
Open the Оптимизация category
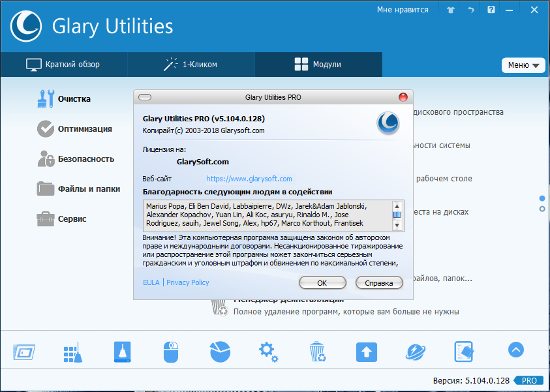pyautogui.click(x=75, y=129)
